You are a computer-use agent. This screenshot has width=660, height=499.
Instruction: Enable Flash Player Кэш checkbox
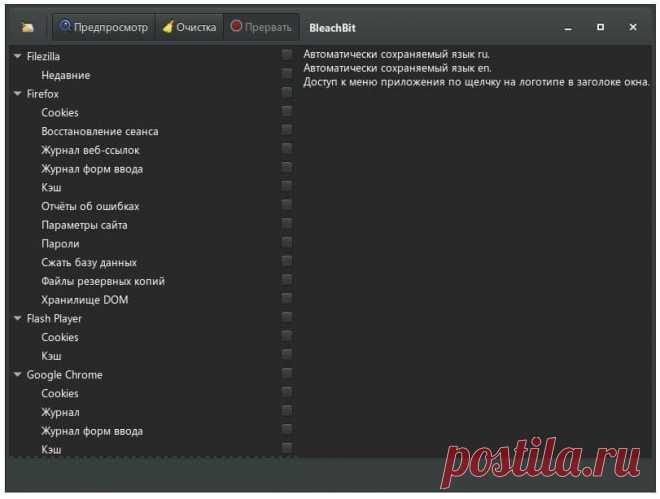pos(287,354)
